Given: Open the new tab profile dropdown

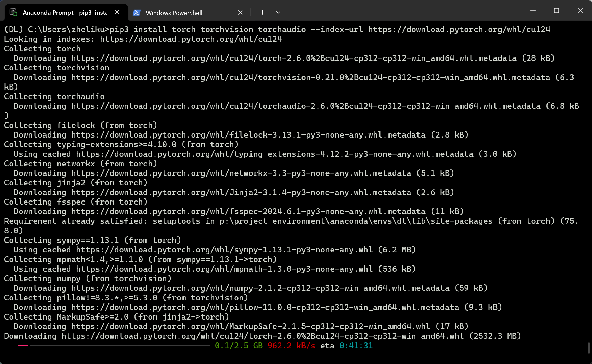Looking at the screenshot, I should click(x=278, y=12).
